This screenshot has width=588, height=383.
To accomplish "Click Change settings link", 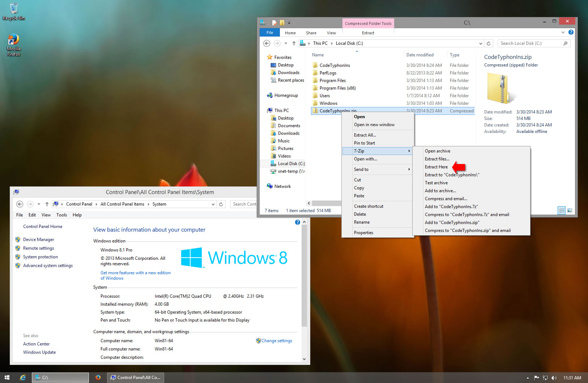I will coord(277,341).
